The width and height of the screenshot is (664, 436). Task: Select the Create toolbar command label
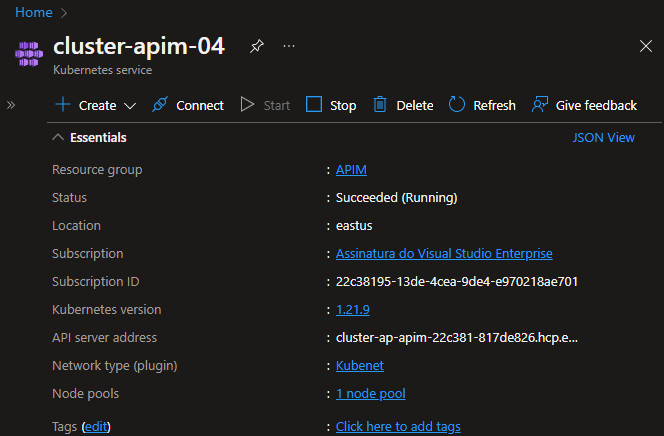click(x=97, y=105)
